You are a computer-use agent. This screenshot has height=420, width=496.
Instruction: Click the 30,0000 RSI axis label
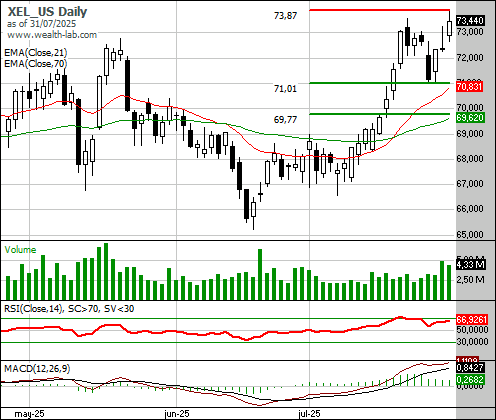click(472, 342)
